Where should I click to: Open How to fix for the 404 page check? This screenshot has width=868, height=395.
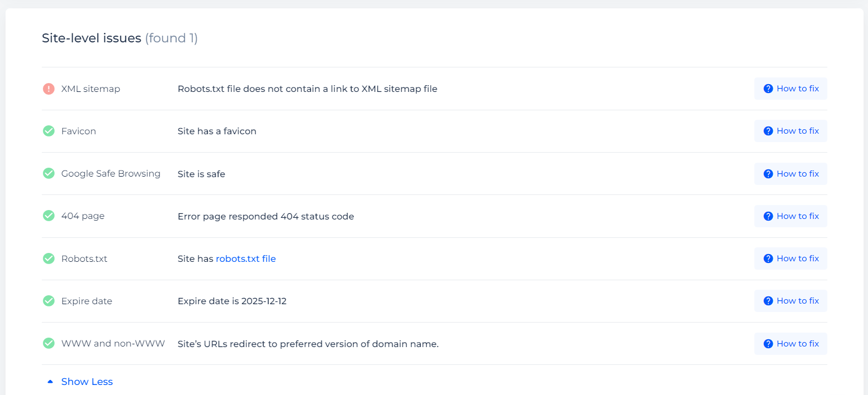791,216
